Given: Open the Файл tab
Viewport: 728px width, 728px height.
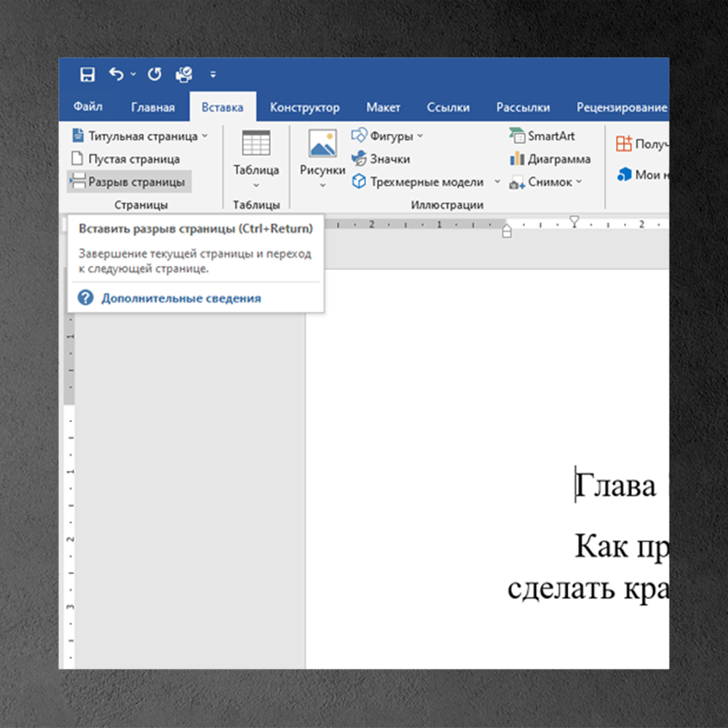Looking at the screenshot, I should coord(88,107).
